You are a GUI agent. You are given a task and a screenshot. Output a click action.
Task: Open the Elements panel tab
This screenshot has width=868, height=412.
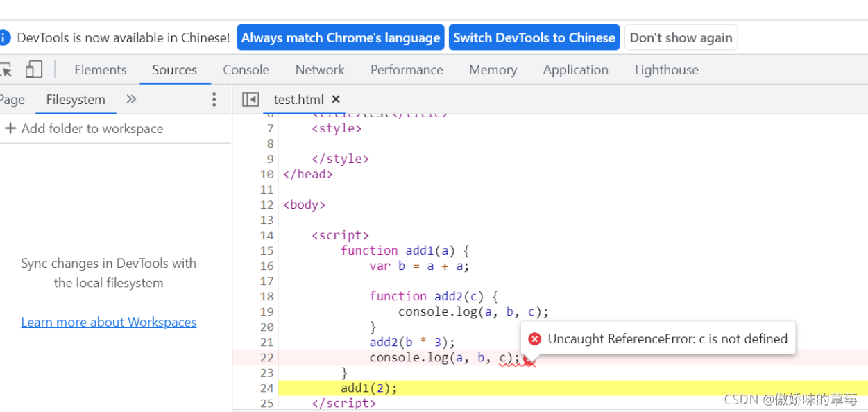(x=101, y=69)
